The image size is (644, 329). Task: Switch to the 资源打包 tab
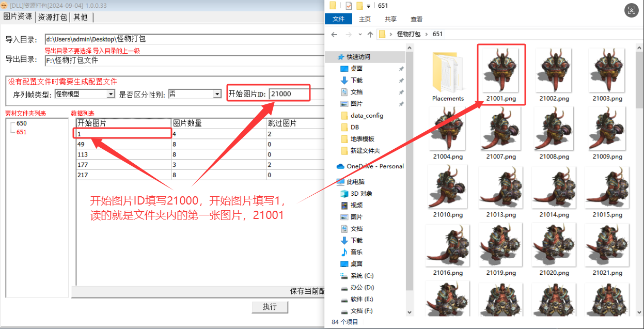click(52, 17)
